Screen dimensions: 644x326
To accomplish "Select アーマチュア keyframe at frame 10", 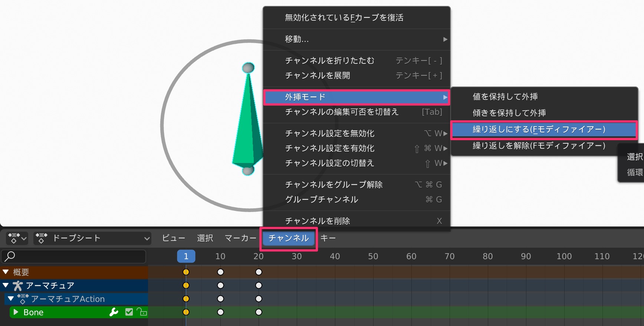I will coord(220,286).
